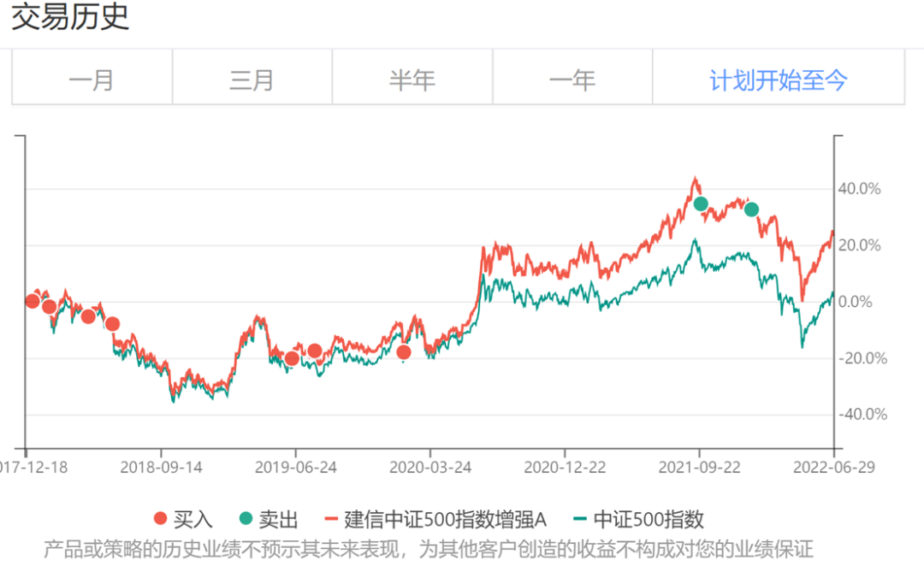Click the 2020-12-22 axis date label
Screen dimensions: 924x578
(565, 467)
